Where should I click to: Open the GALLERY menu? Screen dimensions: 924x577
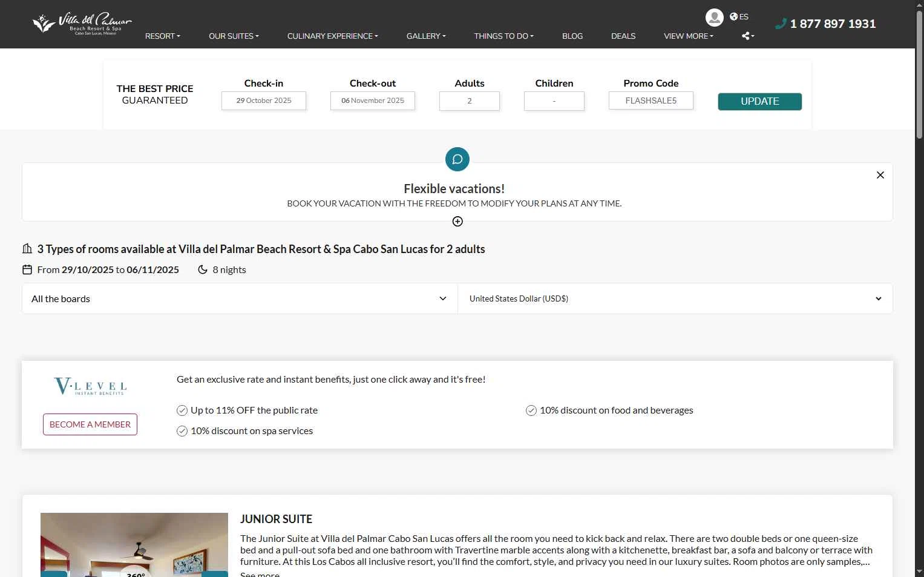click(x=426, y=36)
